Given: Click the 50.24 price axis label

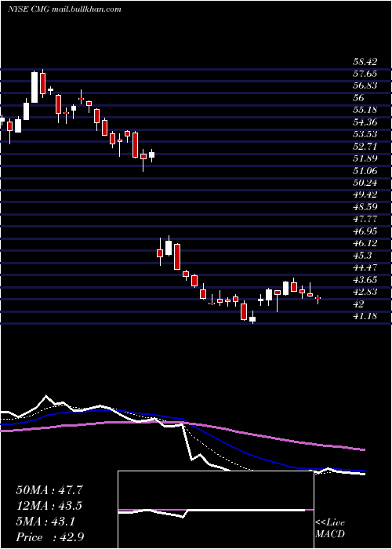Looking at the screenshot, I should (x=365, y=183).
